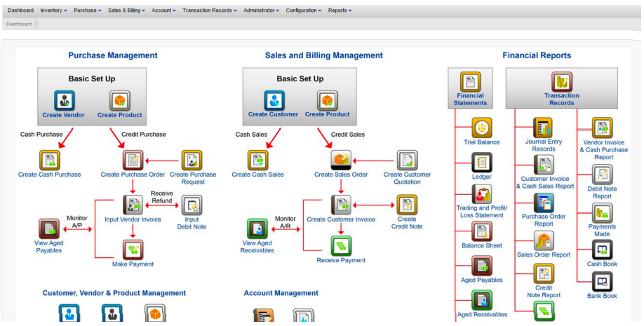Select the Trial Balance icon
The image size is (644, 326).
coord(482,128)
